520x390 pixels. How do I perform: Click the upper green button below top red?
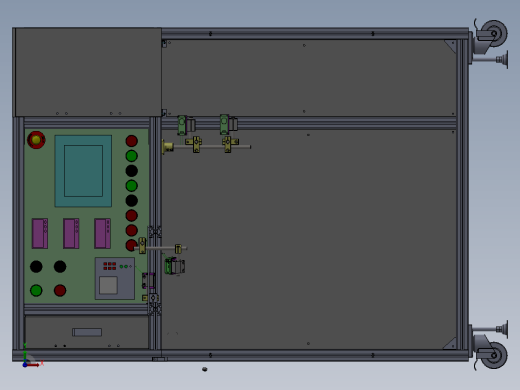[x=132, y=156]
